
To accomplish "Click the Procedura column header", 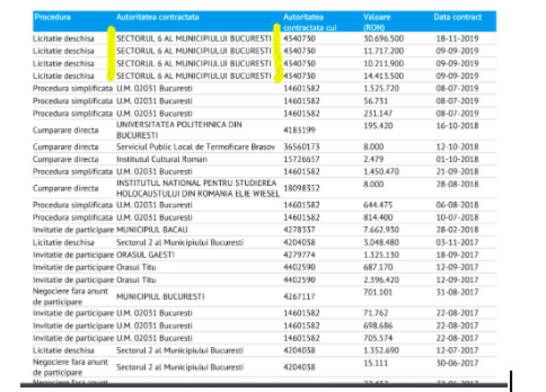I will tap(53, 17).
